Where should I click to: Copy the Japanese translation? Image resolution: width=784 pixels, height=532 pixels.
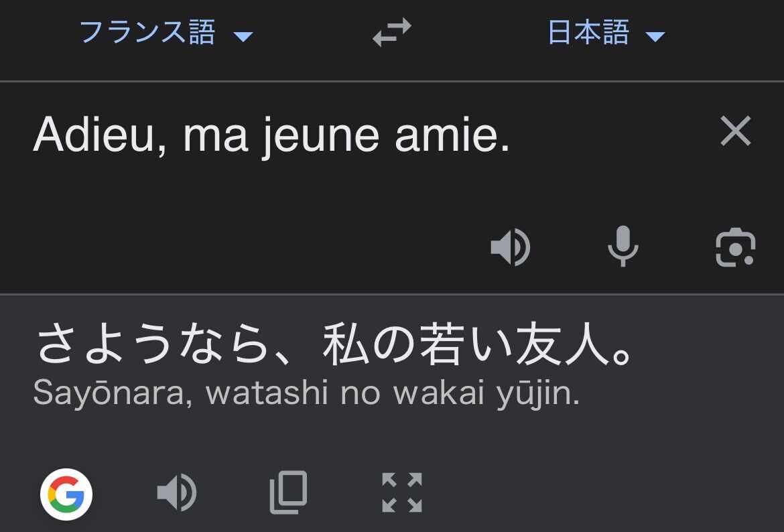(x=289, y=492)
